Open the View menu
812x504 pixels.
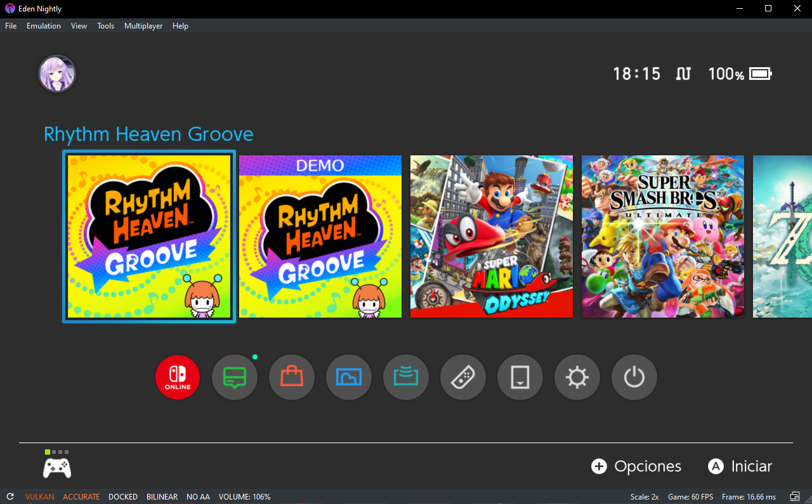pos(79,26)
